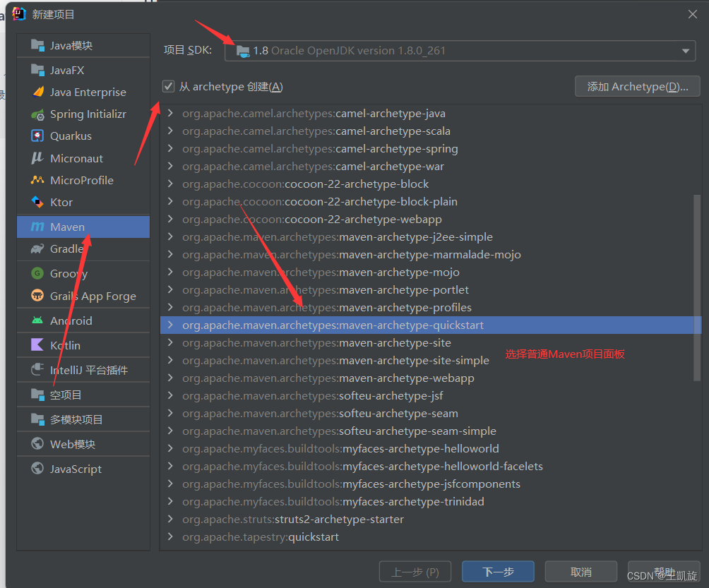Select maven-archetype-mojo row

coord(431,272)
